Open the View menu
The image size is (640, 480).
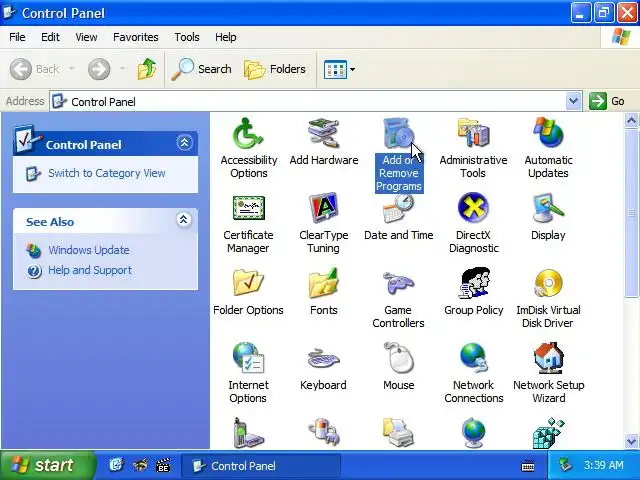(86, 37)
